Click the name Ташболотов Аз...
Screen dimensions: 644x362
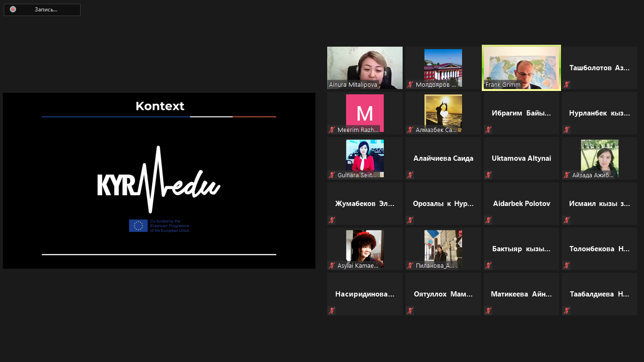600,68
